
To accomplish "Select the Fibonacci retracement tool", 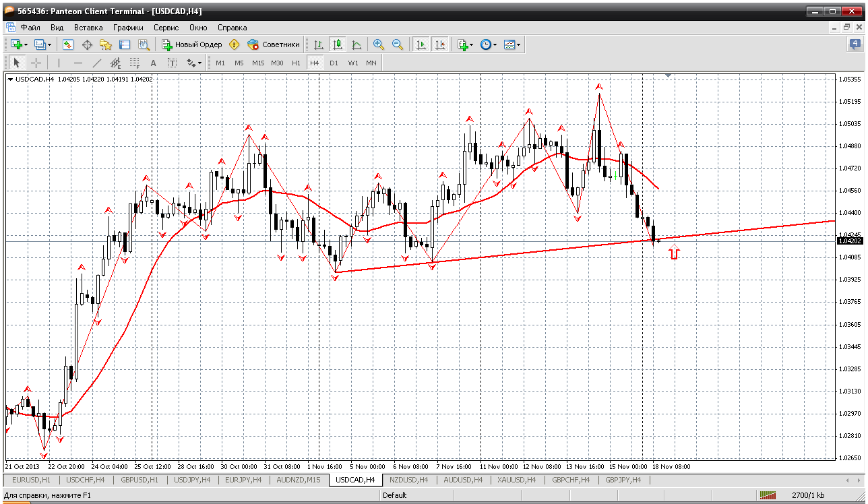I will click(x=134, y=63).
